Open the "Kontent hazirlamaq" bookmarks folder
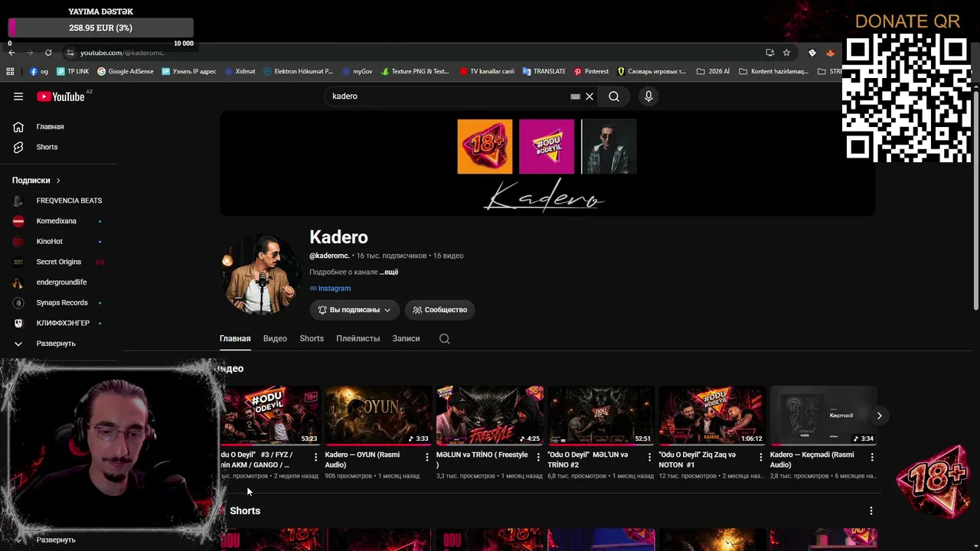This screenshot has width=980, height=551. pos(773,71)
